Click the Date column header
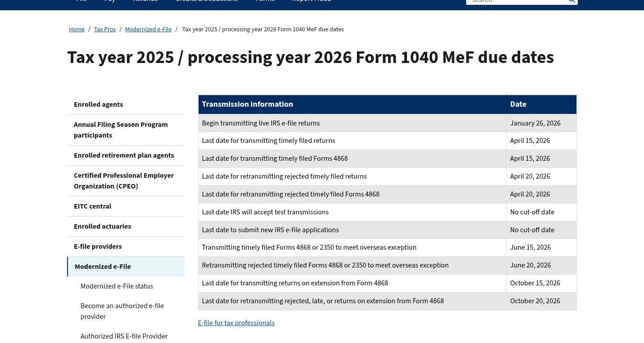The height and width of the screenshot is (343, 644). pyautogui.click(x=542, y=105)
